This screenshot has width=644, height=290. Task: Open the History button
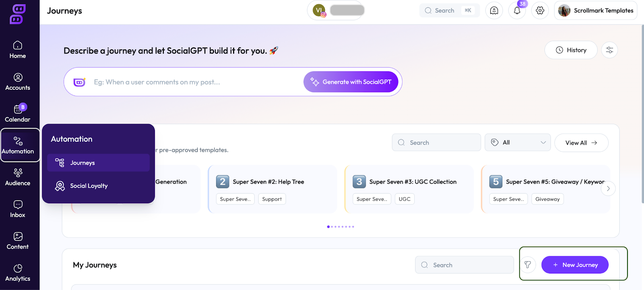tap(571, 50)
